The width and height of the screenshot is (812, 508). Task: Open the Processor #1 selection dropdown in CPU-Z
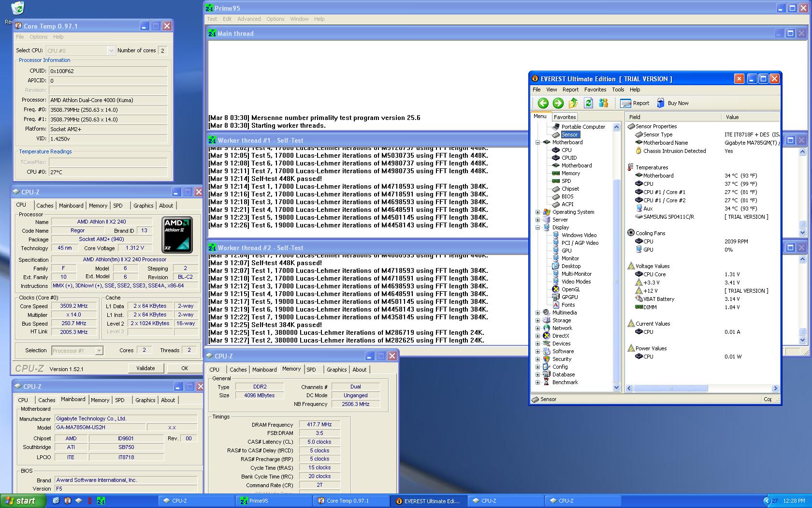tap(77, 351)
